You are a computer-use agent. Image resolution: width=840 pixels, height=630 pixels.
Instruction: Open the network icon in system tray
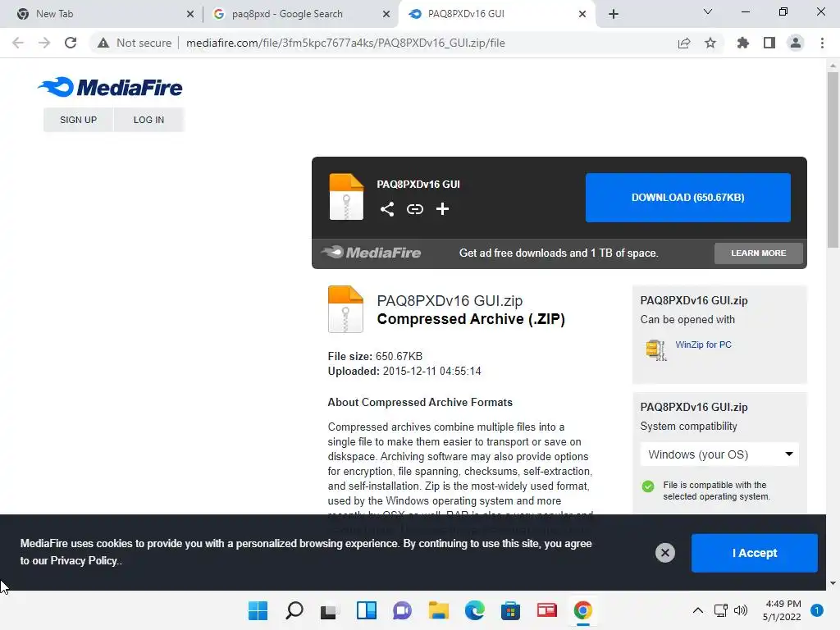pyautogui.click(x=720, y=610)
